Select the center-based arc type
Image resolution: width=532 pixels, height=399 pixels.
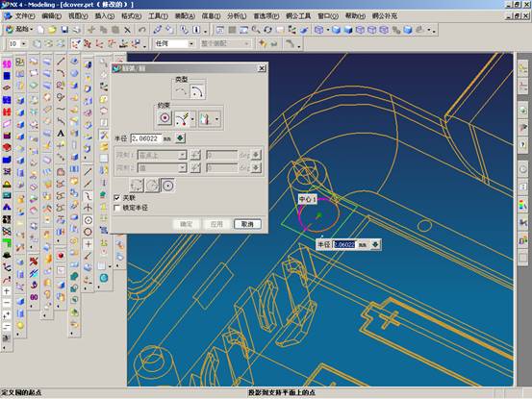(197, 90)
